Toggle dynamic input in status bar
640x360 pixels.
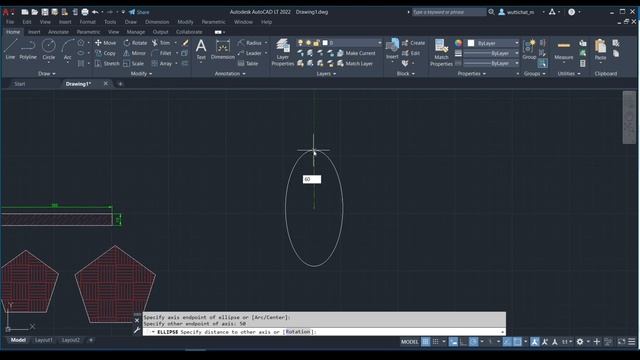(453, 342)
